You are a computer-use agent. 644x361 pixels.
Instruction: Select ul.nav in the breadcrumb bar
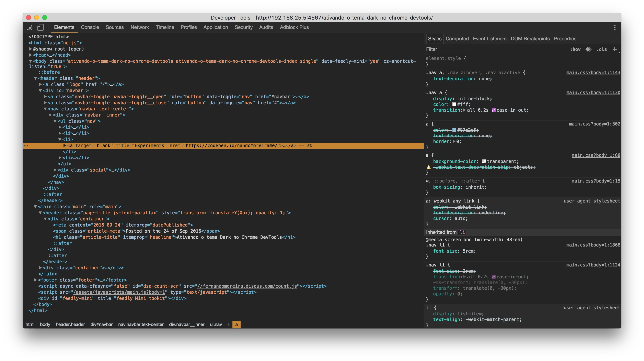[x=216, y=325]
